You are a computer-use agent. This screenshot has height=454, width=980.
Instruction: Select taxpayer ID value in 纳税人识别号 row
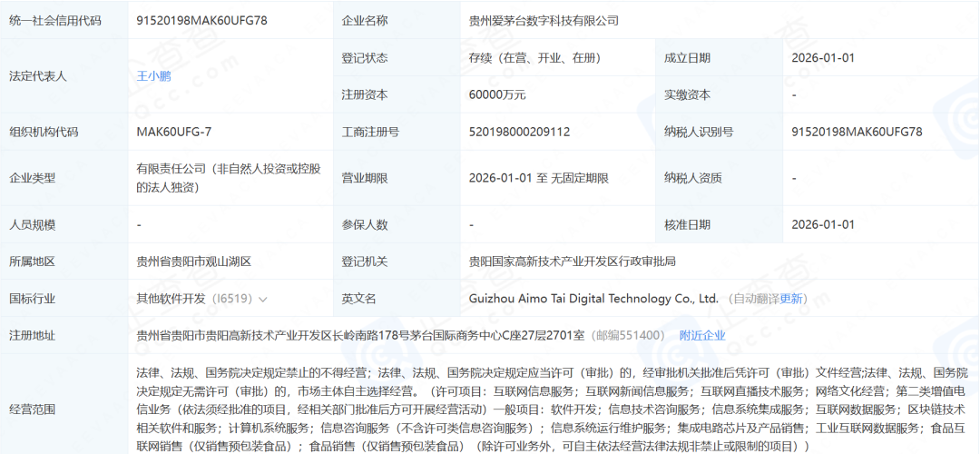(857, 132)
